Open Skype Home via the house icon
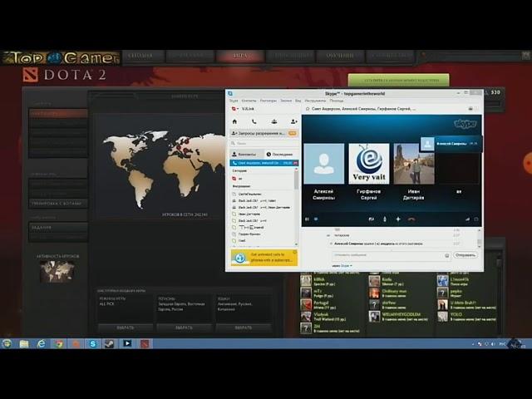 point(234,121)
